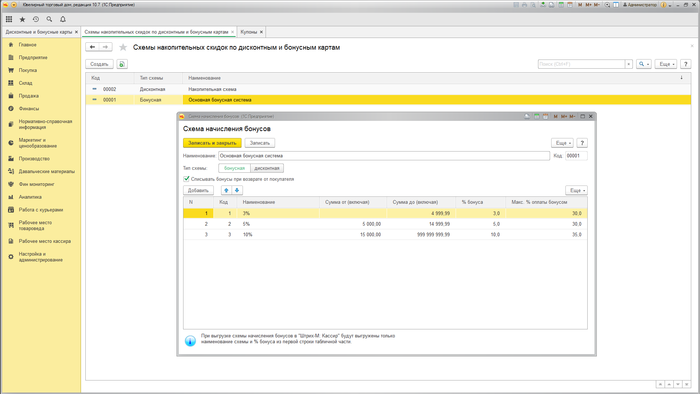Add list to favorites via star beside title
700x394 pixels.
123,47
